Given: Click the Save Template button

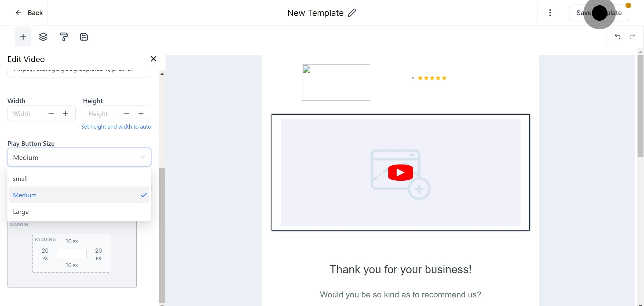Looking at the screenshot, I should pos(599,13).
